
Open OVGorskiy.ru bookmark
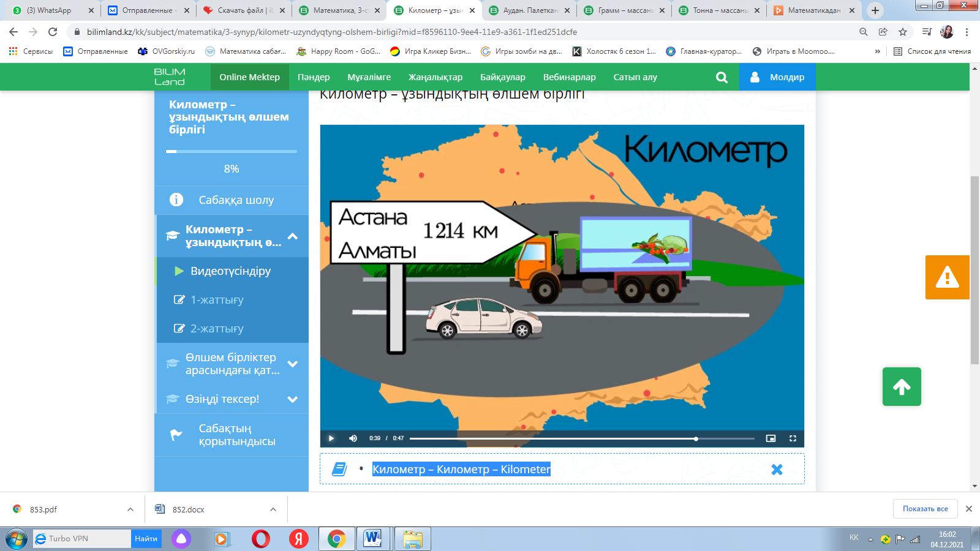[x=166, y=51]
